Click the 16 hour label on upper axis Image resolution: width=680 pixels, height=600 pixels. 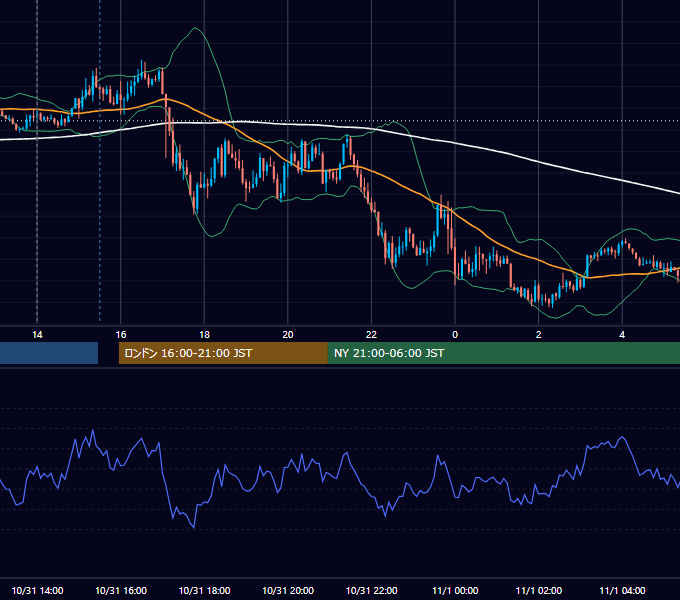tap(121, 335)
